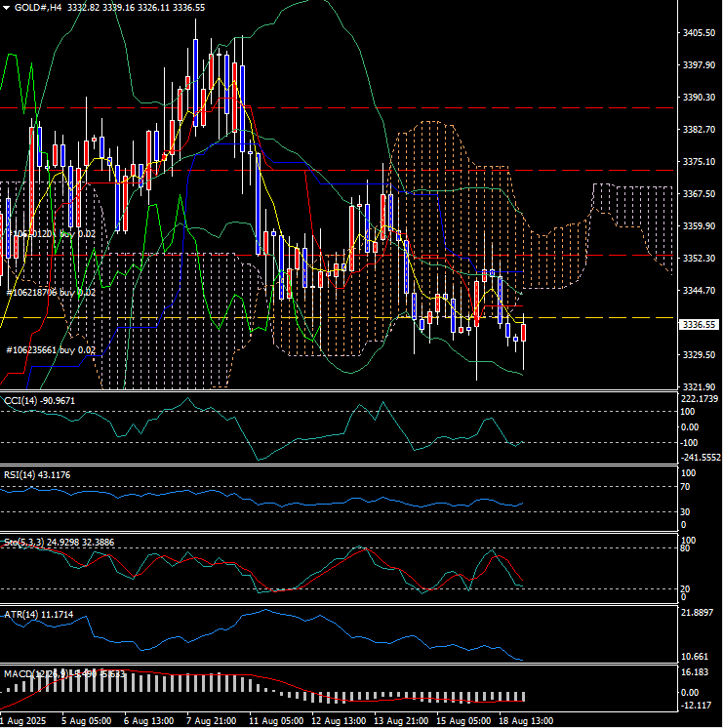Viewport: 723px width, 728px height.
Task: Click the 222.1739 CCI scale maximum
Action: pyautogui.click(x=699, y=399)
